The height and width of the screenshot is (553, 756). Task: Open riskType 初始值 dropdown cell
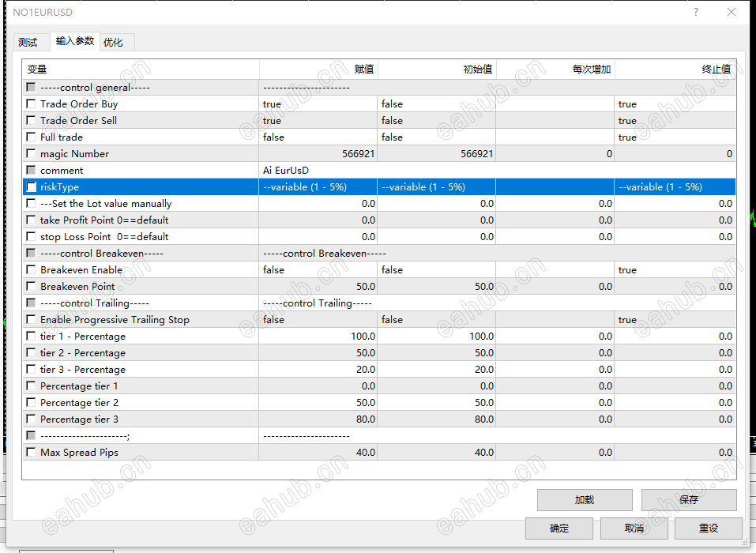click(x=436, y=187)
